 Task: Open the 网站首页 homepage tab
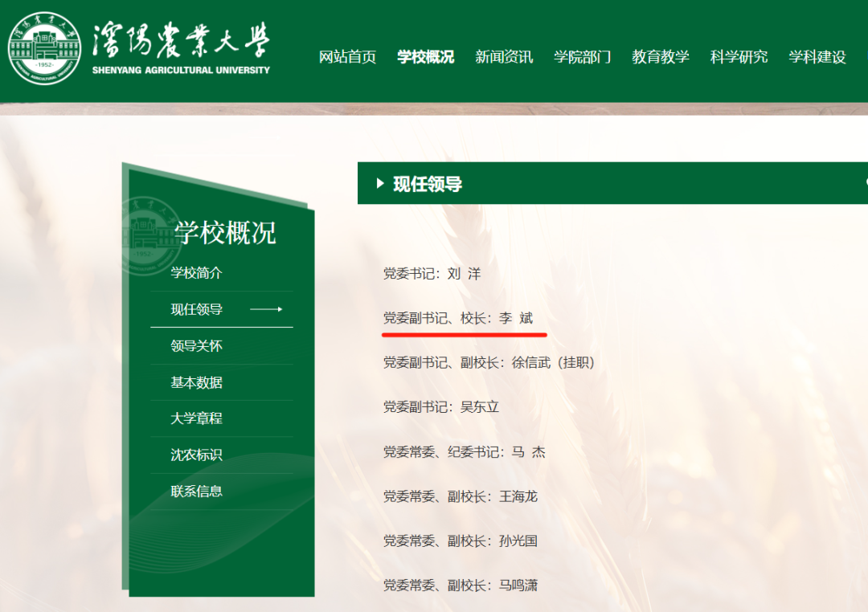coord(348,58)
